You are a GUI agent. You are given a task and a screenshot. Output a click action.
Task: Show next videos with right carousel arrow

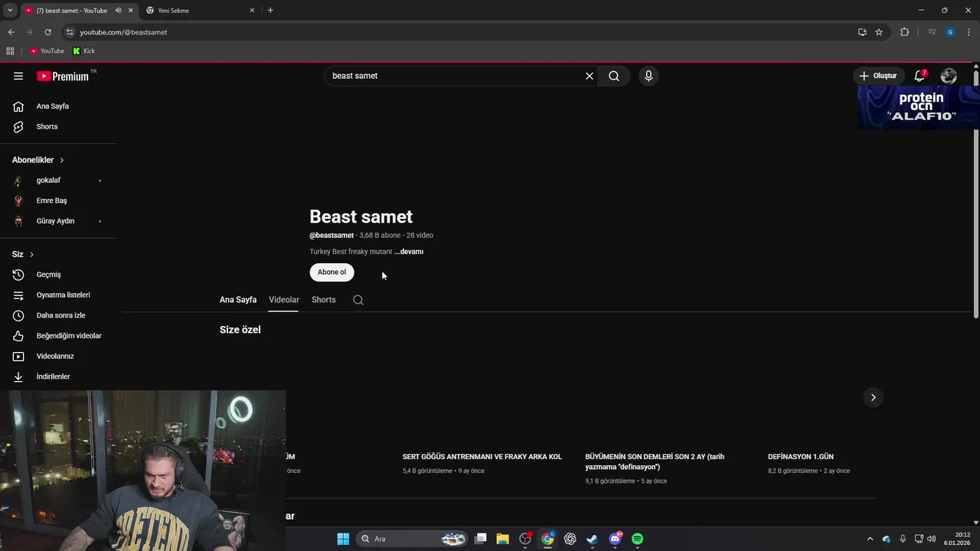(x=873, y=397)
